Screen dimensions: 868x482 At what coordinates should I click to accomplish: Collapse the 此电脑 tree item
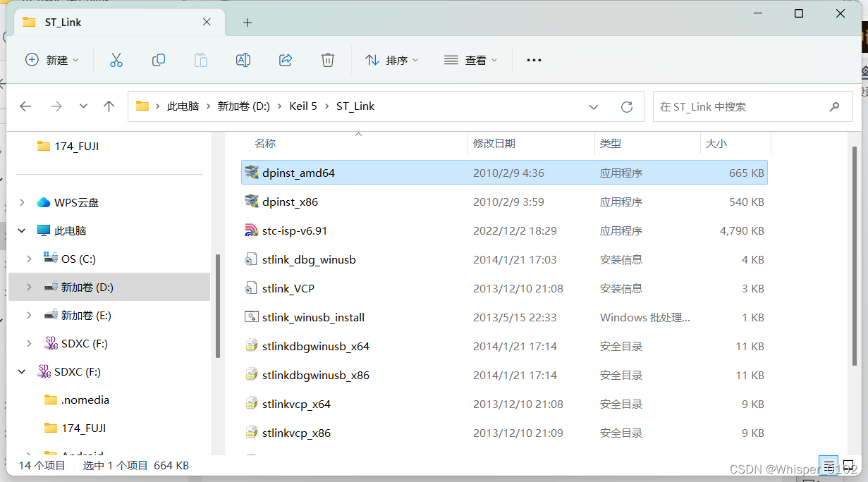tap(21, 230)
